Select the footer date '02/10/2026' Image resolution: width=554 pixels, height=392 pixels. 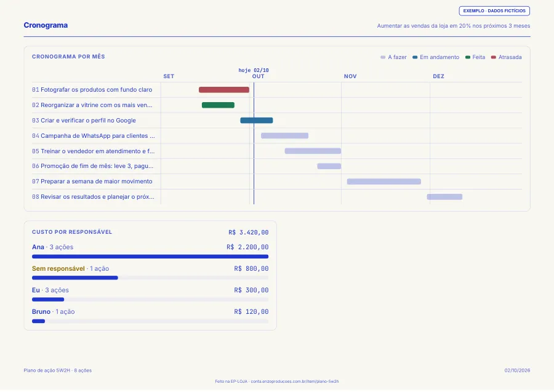(x=517, y=370)
